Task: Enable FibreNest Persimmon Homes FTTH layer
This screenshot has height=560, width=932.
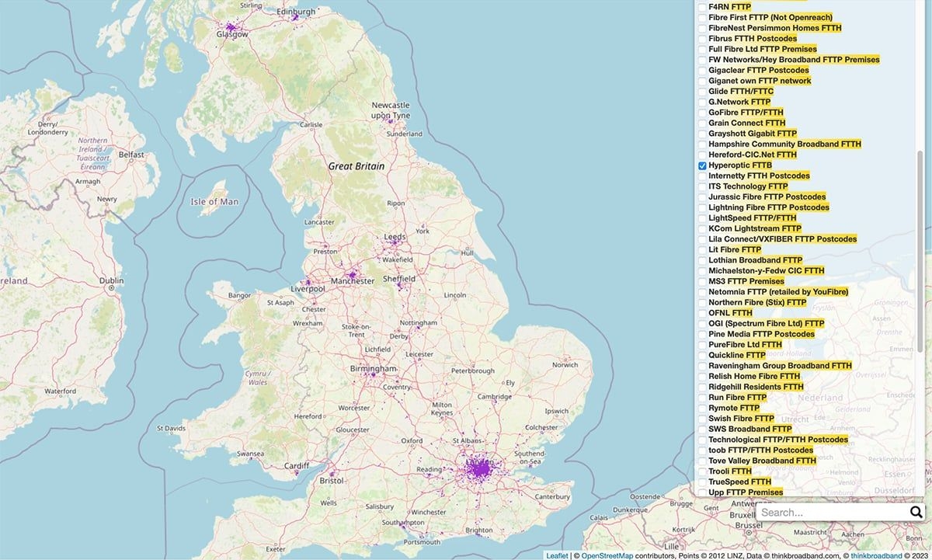Action: click(702, 28)
